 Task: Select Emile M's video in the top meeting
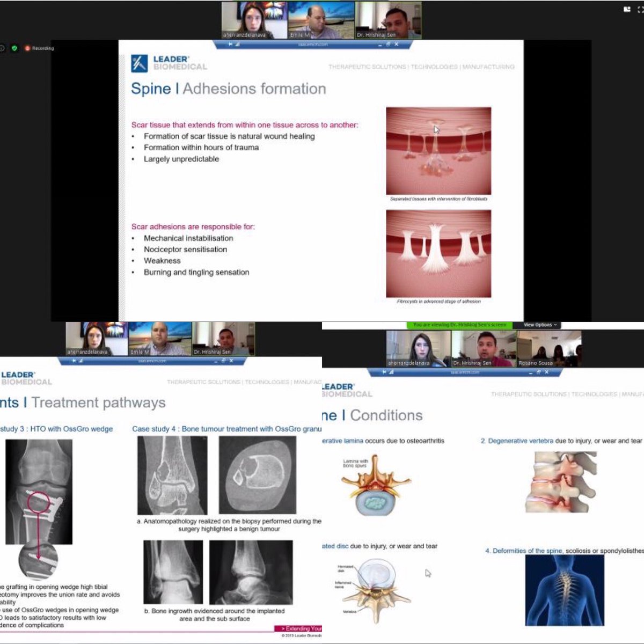321,20
